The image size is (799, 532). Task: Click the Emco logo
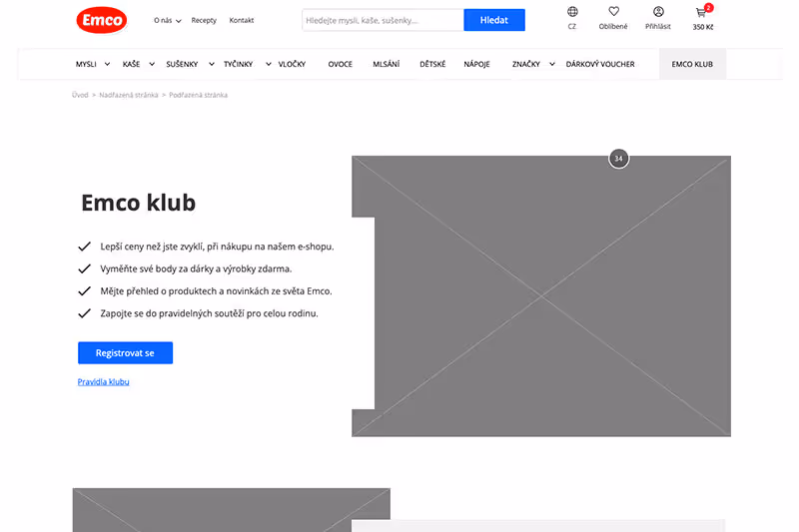click(x=102, y=20)
